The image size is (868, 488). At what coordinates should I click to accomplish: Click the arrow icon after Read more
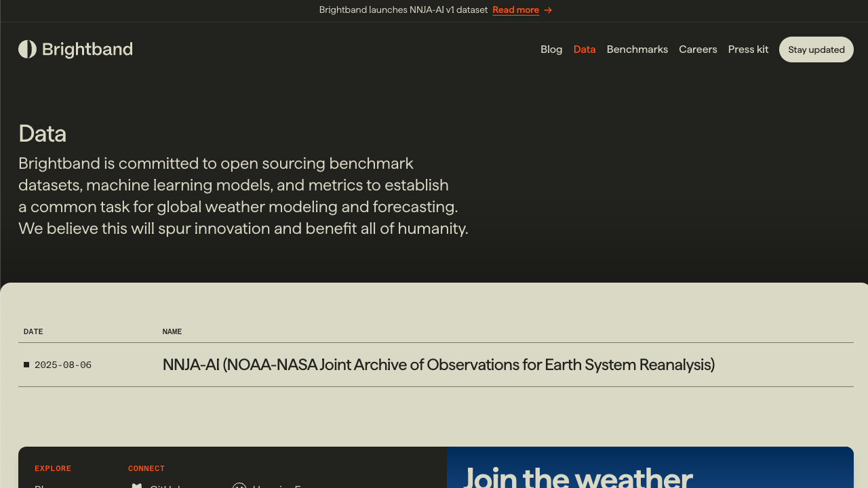click(548, 10)
